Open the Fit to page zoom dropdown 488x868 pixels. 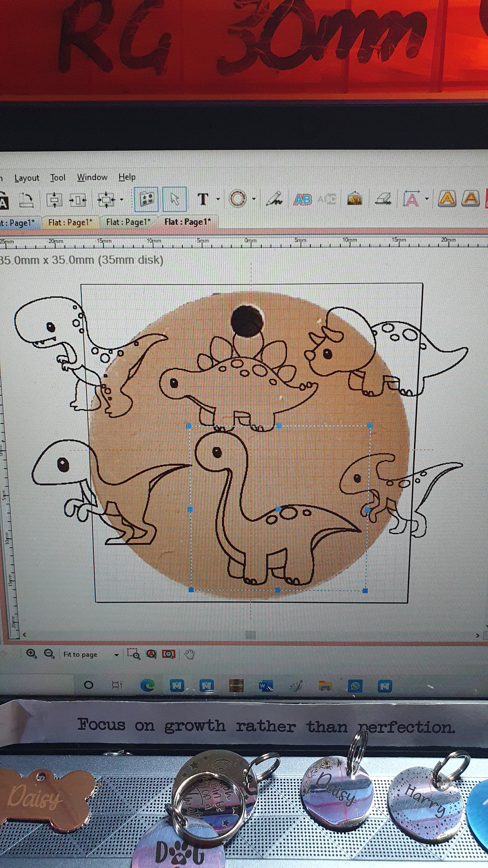click(x=117, y=655)
